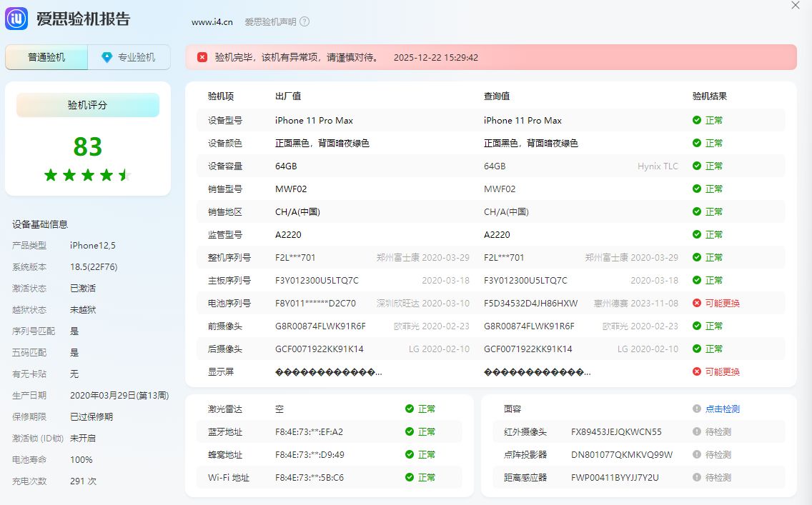Viewport: 812px width, 505px height.
Task: Close the report window with X
Action: [x=796, y=5]
